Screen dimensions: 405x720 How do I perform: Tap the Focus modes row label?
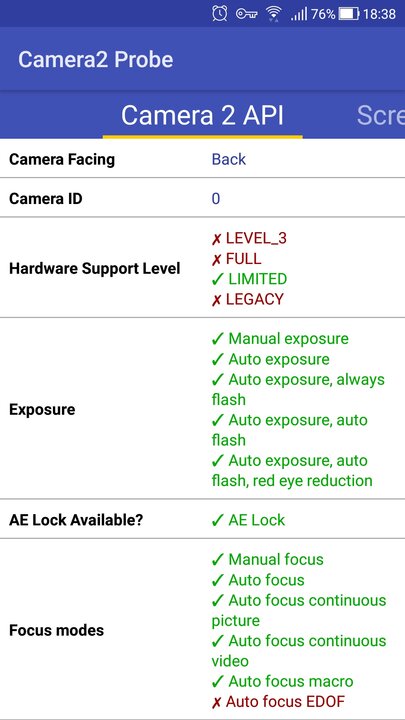[56, 630]
